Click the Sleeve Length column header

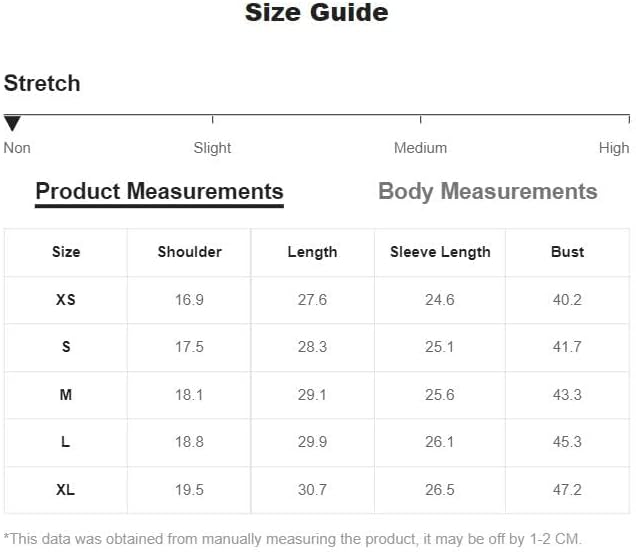point(440,252)
